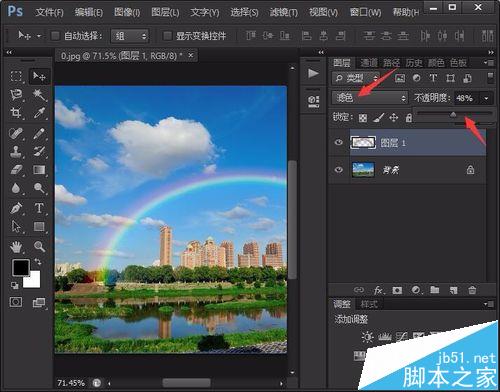This screenshot has height=392, width=500.
Task: Select the Zoom tool
Action: (39, 247)
